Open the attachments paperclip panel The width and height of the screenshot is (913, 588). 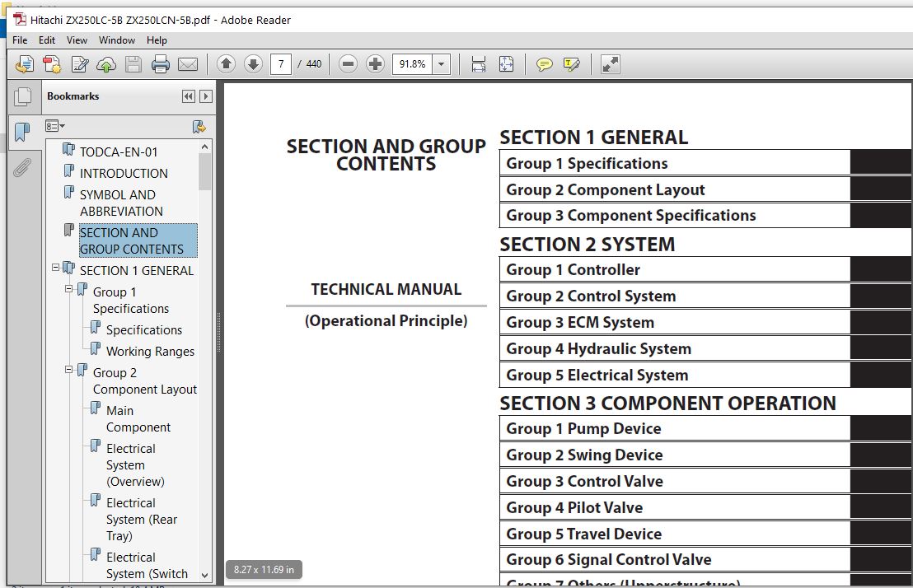[x=22, y=168]
